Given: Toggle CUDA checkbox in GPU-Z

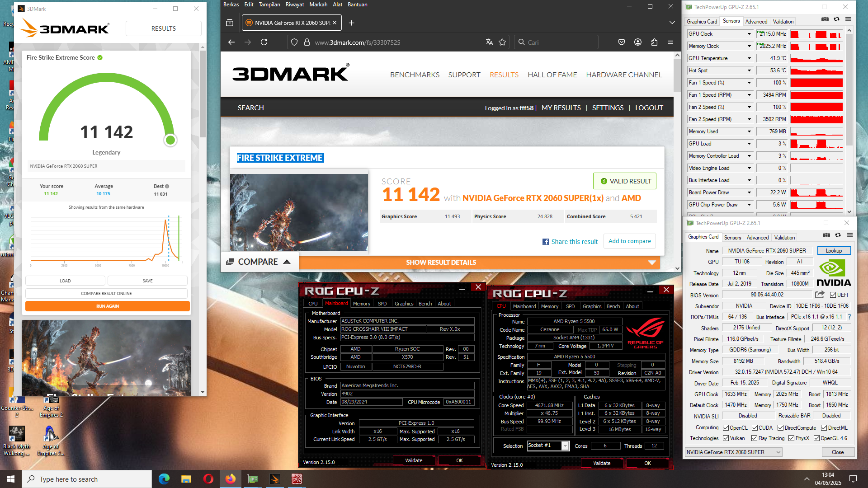Looking at the screenshot, I should pyautogui.click(x=755, y=428).
